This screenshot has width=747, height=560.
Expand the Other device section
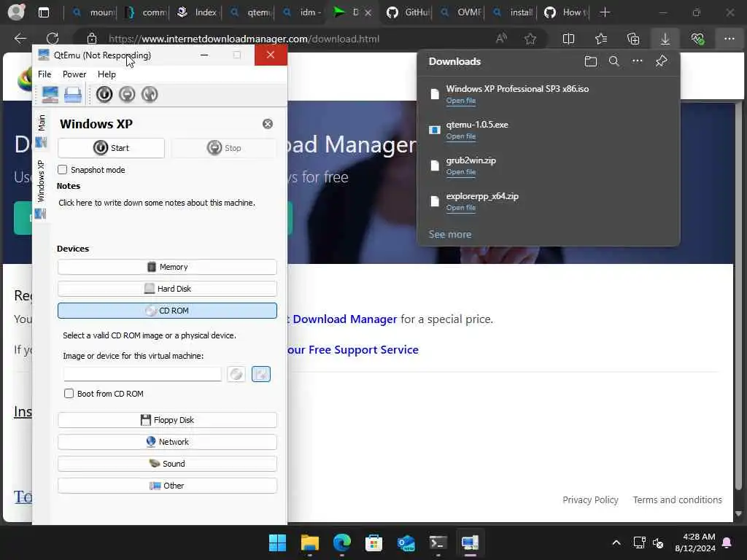tap(167, 486)
